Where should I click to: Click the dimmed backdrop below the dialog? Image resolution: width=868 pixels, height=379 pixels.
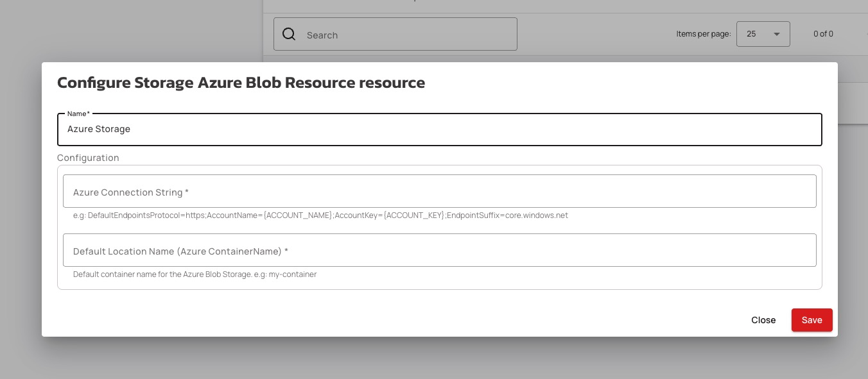434,358
